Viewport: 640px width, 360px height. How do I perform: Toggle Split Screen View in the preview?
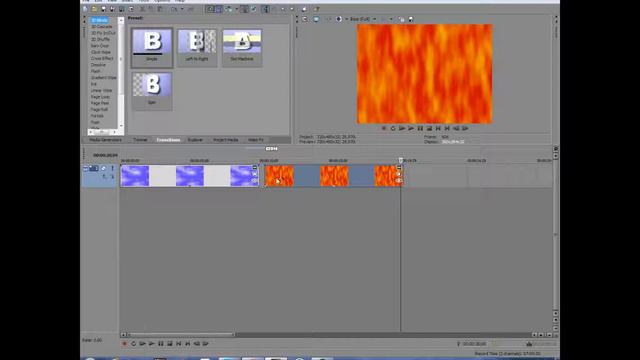[338, 19]
